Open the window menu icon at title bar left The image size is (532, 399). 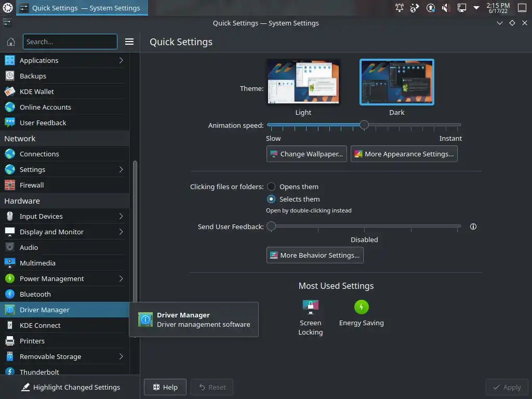7,23
